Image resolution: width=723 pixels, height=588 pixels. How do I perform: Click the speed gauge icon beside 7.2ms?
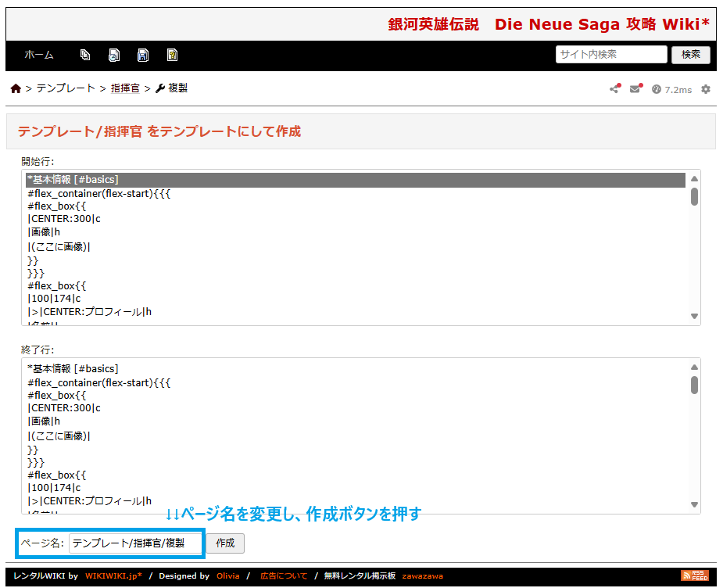click(x=656, y=89)
